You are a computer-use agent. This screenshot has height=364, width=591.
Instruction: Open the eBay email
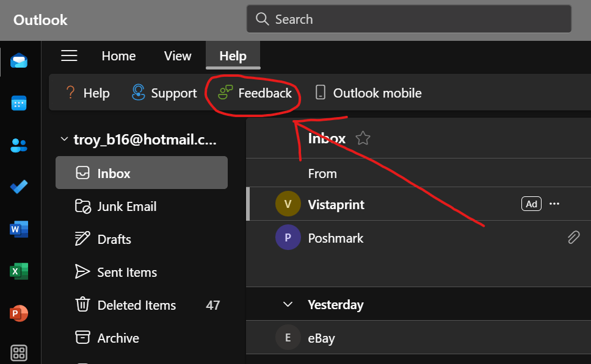tap(418, 337)
